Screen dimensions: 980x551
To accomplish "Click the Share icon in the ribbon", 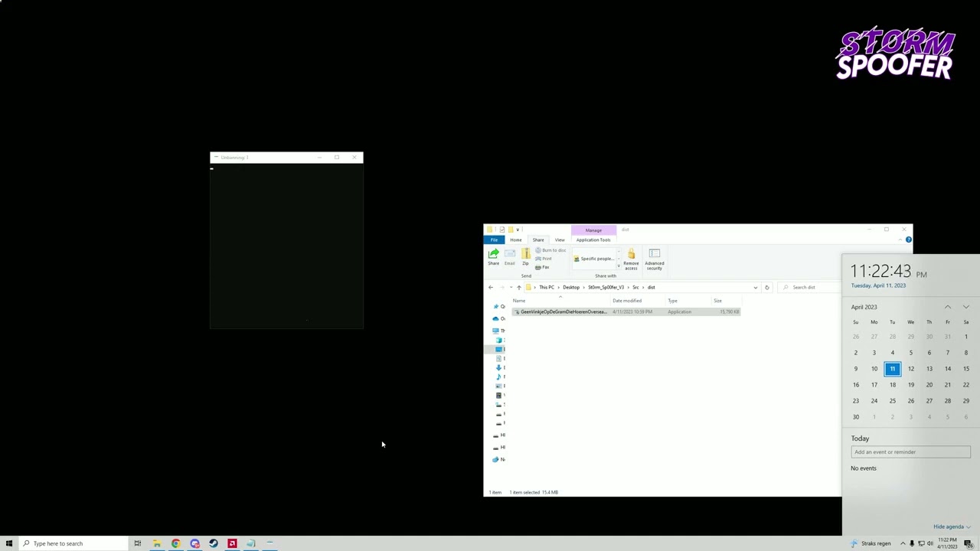I will 493,257.
